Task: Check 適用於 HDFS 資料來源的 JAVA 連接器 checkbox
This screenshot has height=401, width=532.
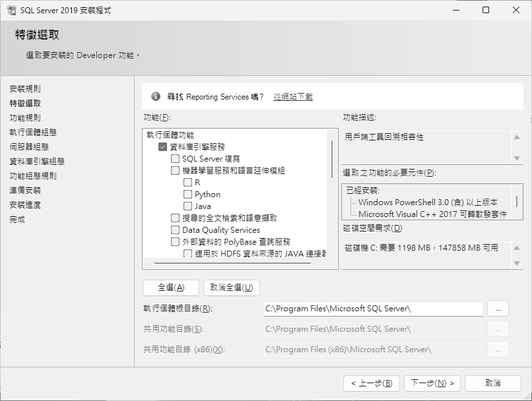Action: (187, 253)
